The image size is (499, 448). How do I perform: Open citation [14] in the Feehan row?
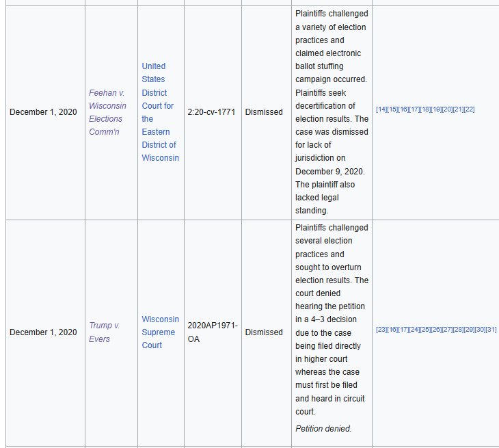[x=381, y=109]
